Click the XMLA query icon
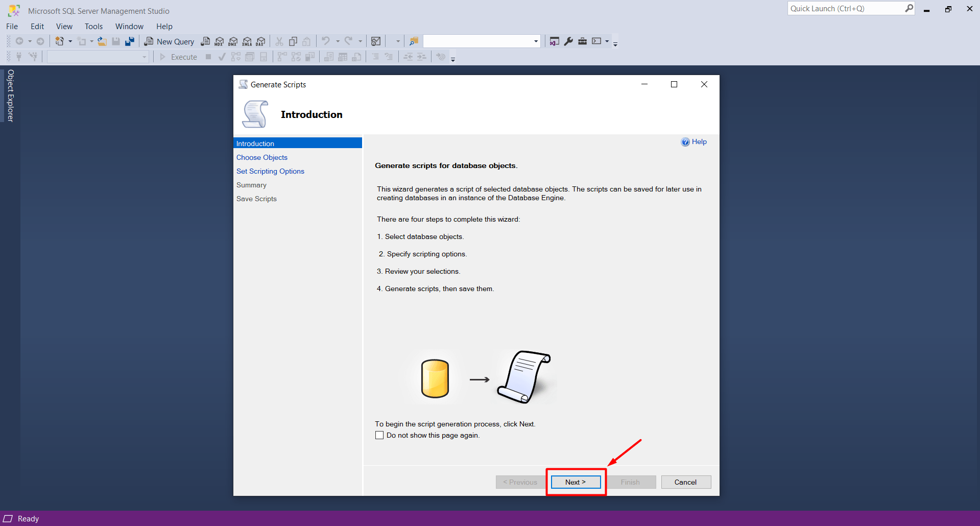 click(x=247, y=41)
